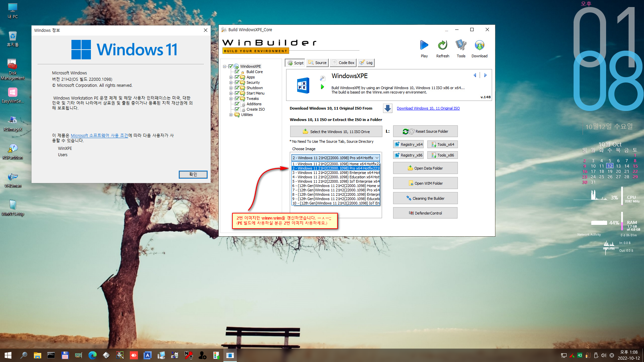Click Reset Source Folder button
Screen dimensions: 644x362
pos(425,131)
